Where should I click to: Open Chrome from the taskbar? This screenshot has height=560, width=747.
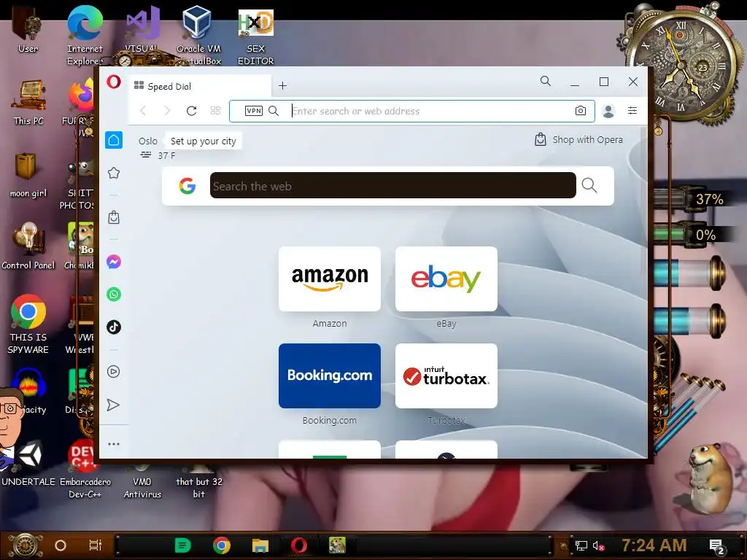pyautogui.click(x=222, y=545)
